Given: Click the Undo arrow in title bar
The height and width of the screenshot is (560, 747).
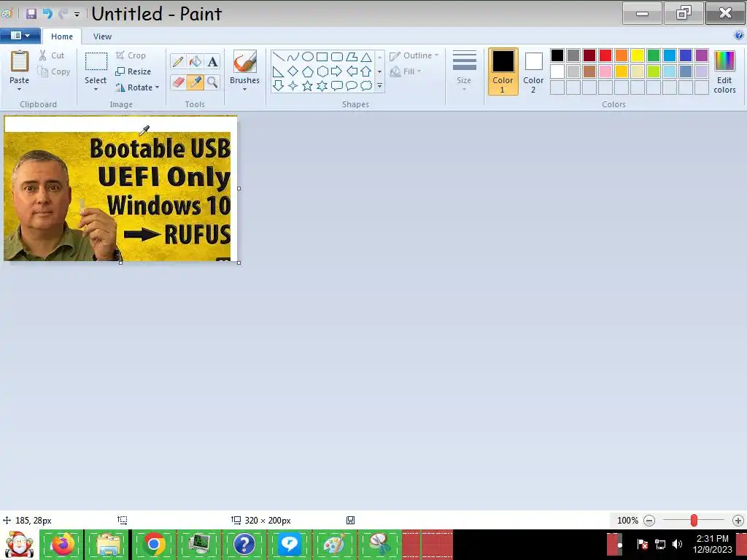Looking at the screenshot, I should point(47,13).
